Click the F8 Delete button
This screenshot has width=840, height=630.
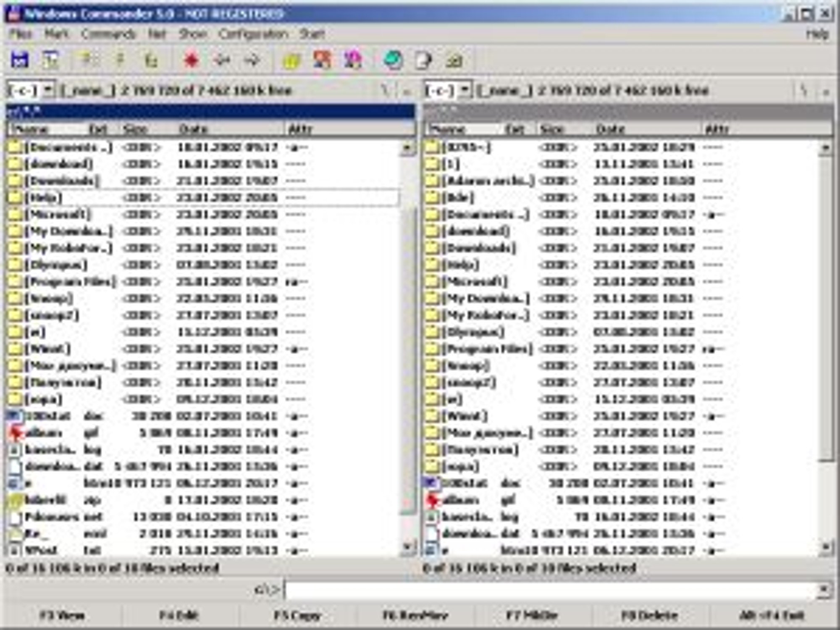click(x=650, y=616)
